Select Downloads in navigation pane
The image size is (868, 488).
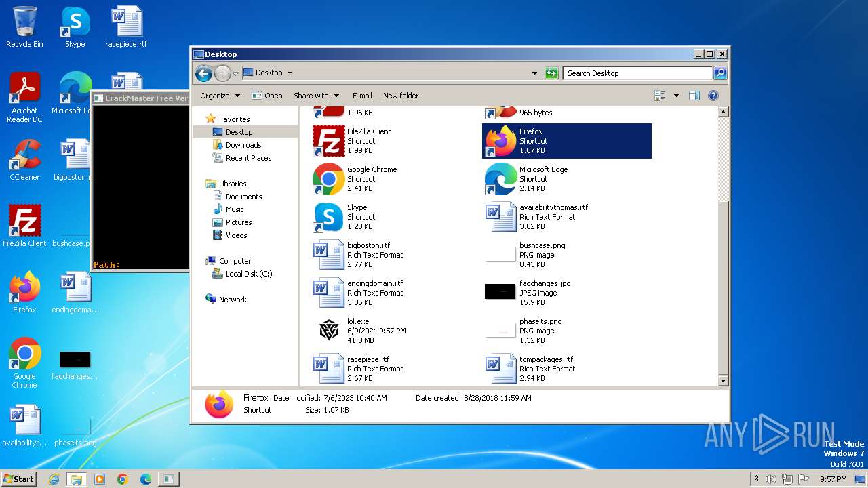click(x=237, y=145)
